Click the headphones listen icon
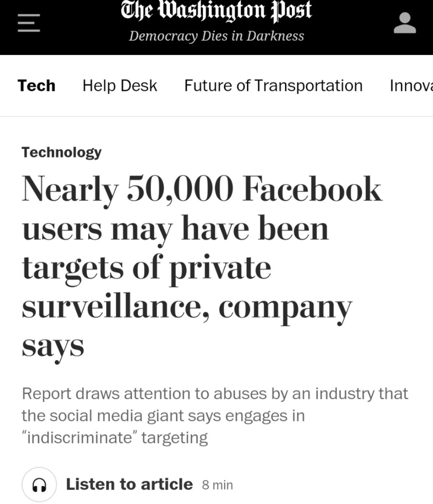Image resolution: width=433 pixels, height=504 pixels. pyautogui.click(x=39, y=485)
